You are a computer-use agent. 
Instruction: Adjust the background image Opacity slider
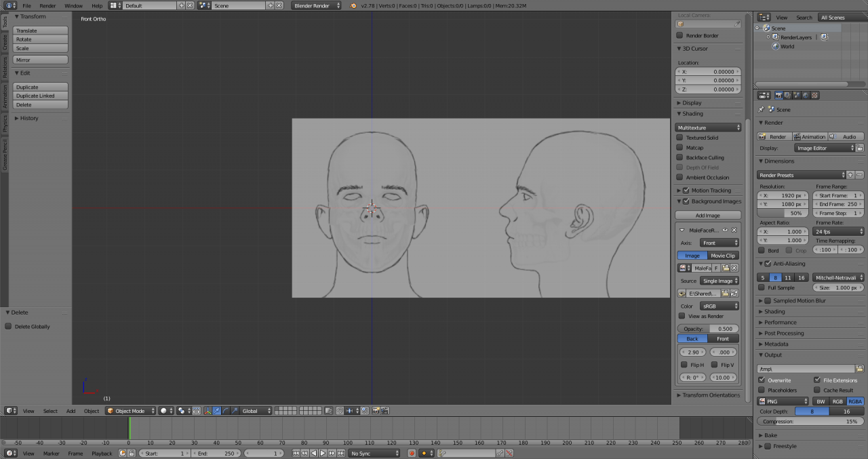click(708, 329)
